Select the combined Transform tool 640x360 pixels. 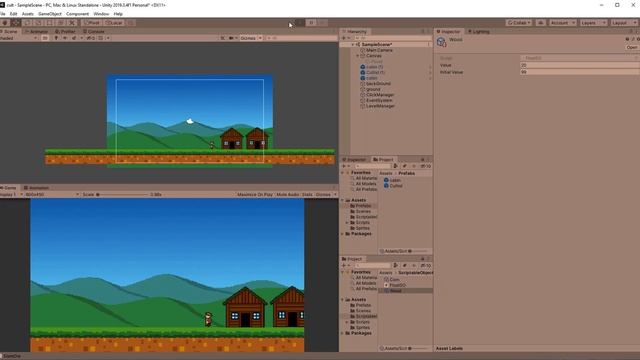click(60, 23)
